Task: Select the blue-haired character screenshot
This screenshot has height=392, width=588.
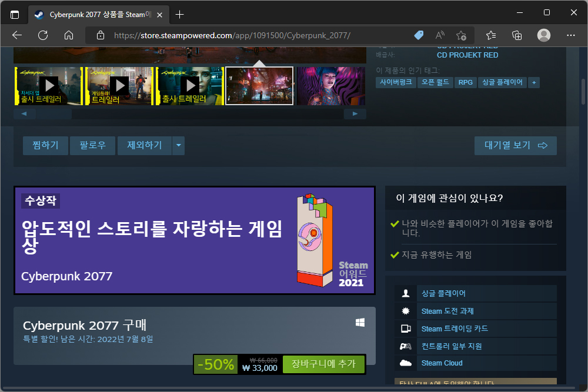Action: tap(330, 86)
